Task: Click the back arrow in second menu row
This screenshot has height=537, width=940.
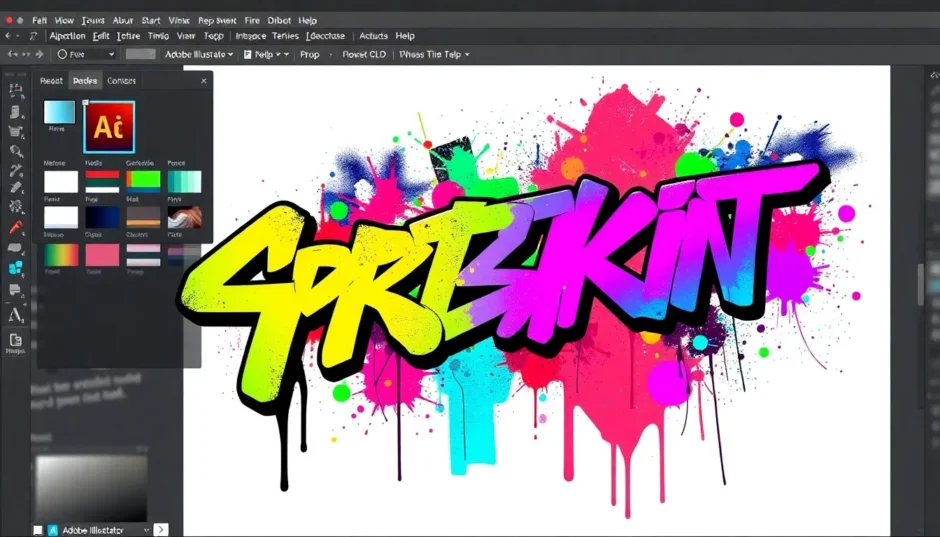Action: click(x=8, y=36)
